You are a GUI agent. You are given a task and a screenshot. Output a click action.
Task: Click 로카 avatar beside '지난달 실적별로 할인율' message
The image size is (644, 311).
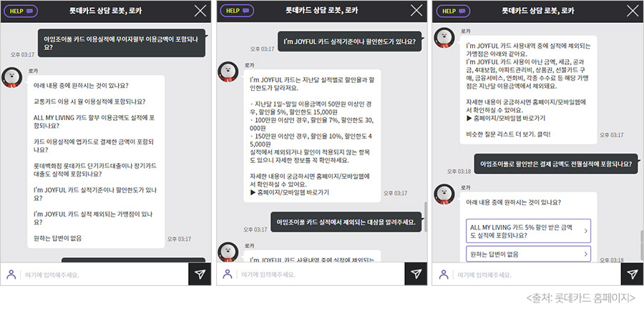[228, 71]
